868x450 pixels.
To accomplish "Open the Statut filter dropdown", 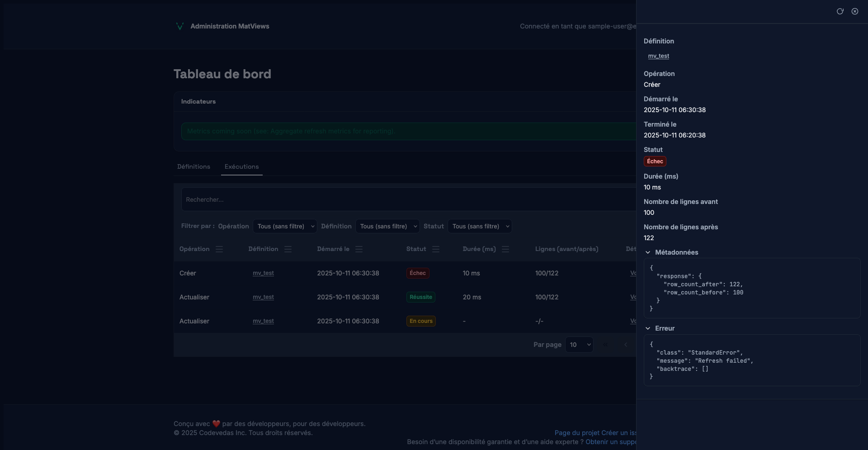I will coord(480,226).
